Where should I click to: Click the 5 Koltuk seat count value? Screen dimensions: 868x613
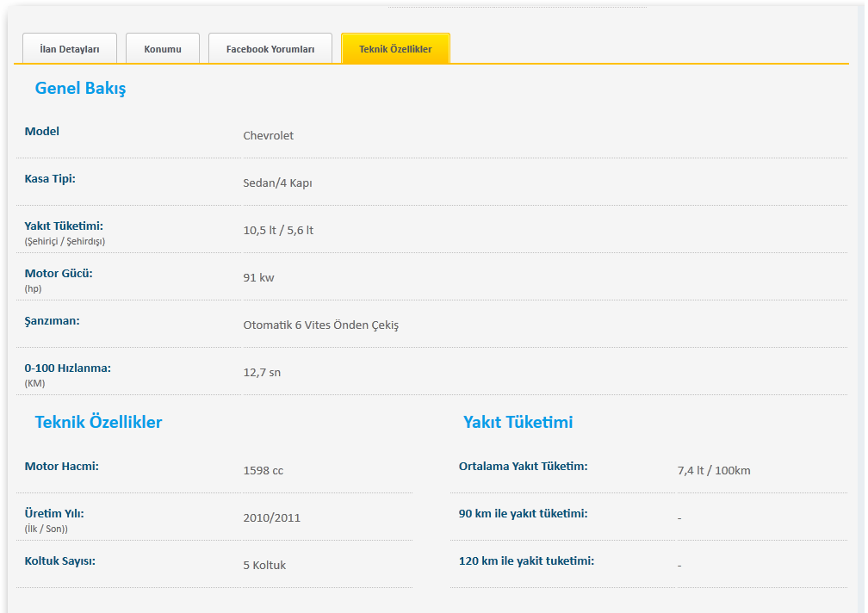(264, 566)
